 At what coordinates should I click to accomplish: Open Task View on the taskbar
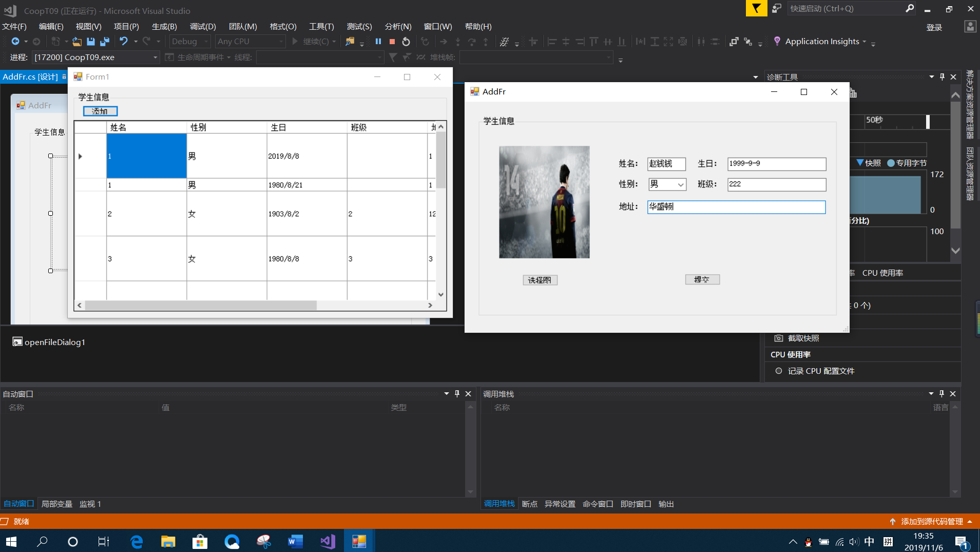[x=104, y=541]
